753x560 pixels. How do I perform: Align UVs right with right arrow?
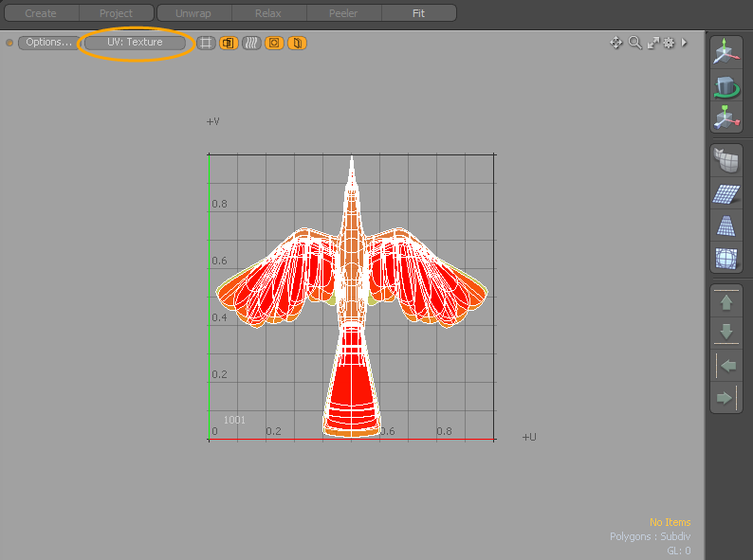[725, 398]
